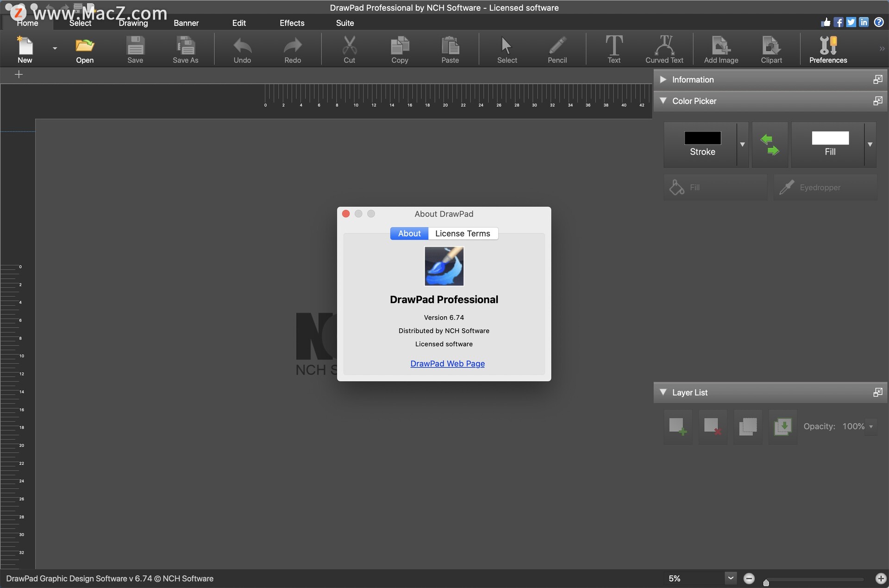Click the Version 6.74 text
The width and height of the screenshot is (889, 588).
pos(444,318)
